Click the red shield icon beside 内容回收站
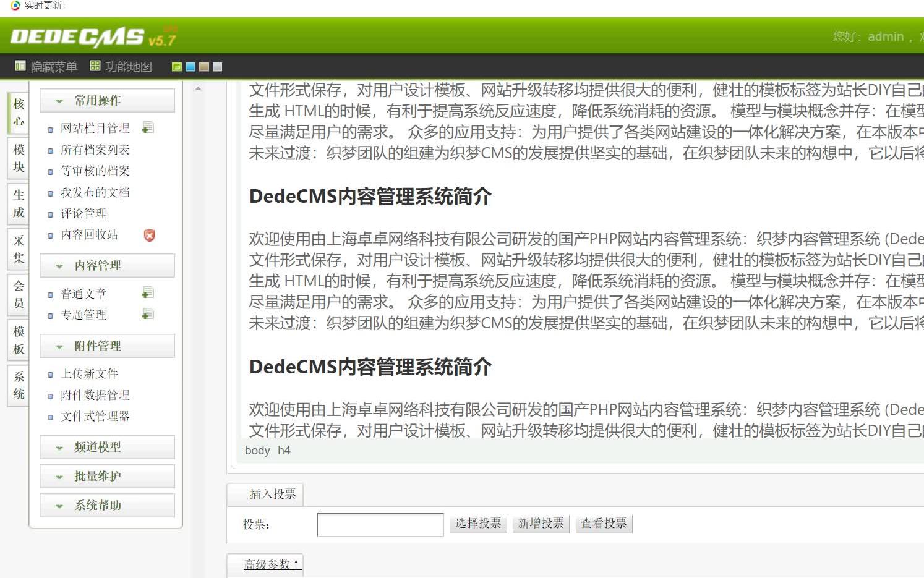924x578 pixels. (x=149, y=235)
